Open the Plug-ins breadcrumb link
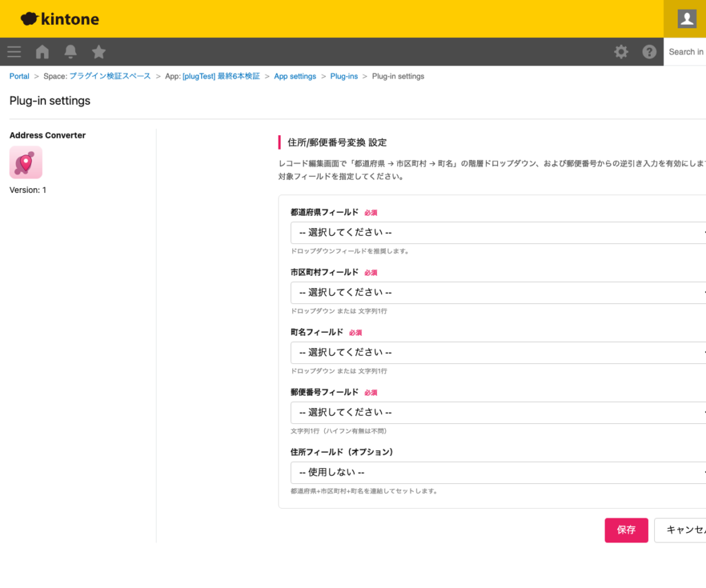The height and width of the screenshot is (588, 706). (344, 76)
